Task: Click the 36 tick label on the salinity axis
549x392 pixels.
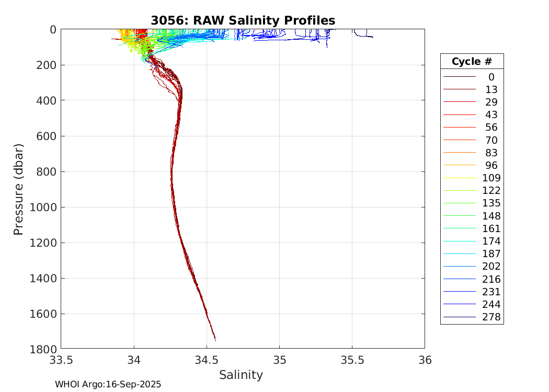Action: 425,360
